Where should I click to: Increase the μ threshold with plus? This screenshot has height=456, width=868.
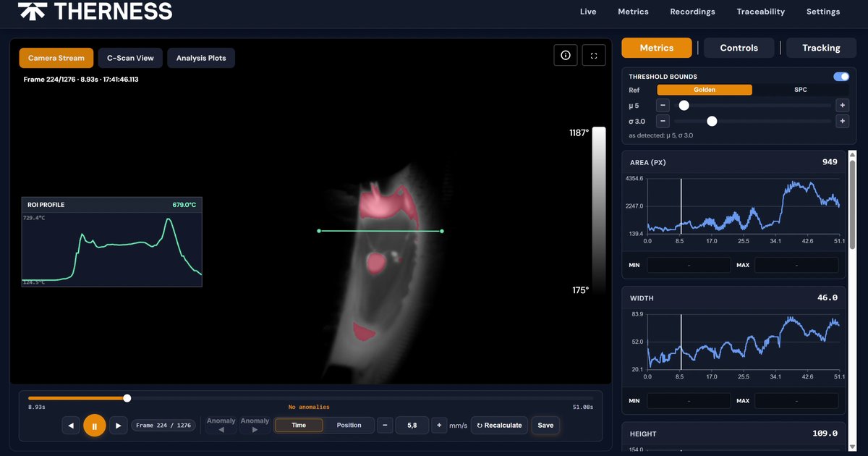pyautogui.click(x=842, y=105)
